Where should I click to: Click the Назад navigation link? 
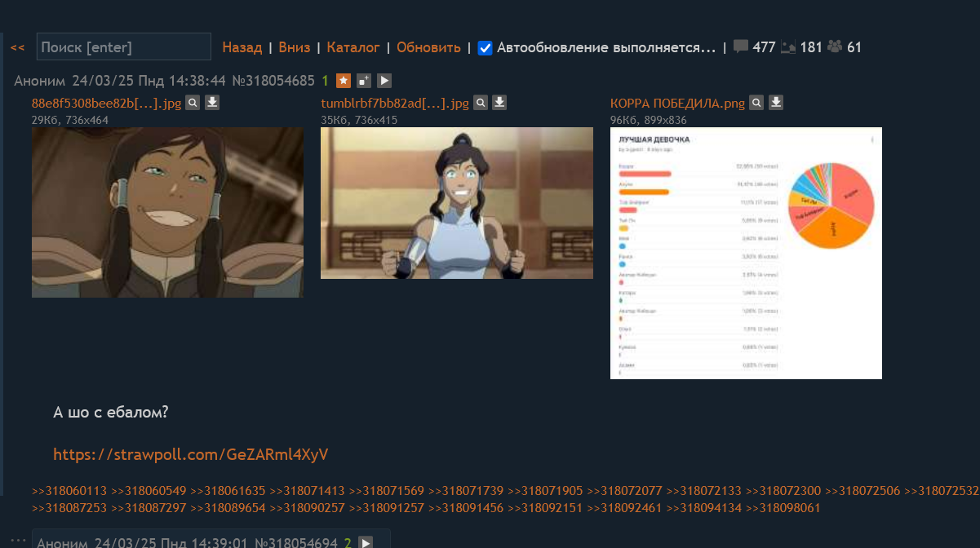[242, 47]
